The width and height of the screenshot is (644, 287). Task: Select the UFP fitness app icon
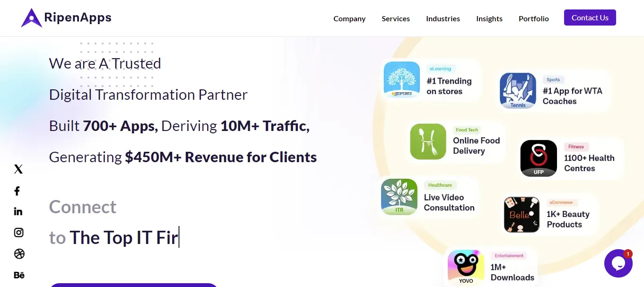tap(539, 158)
